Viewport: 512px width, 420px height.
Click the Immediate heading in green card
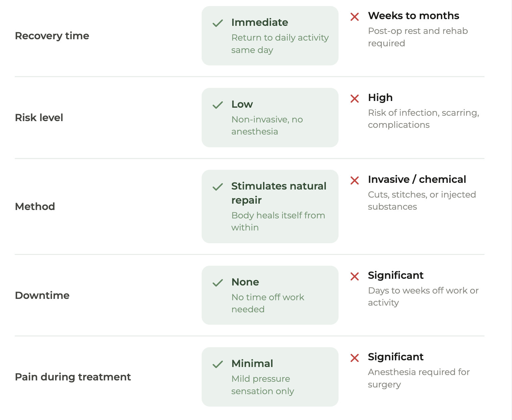tap(260, 22)
